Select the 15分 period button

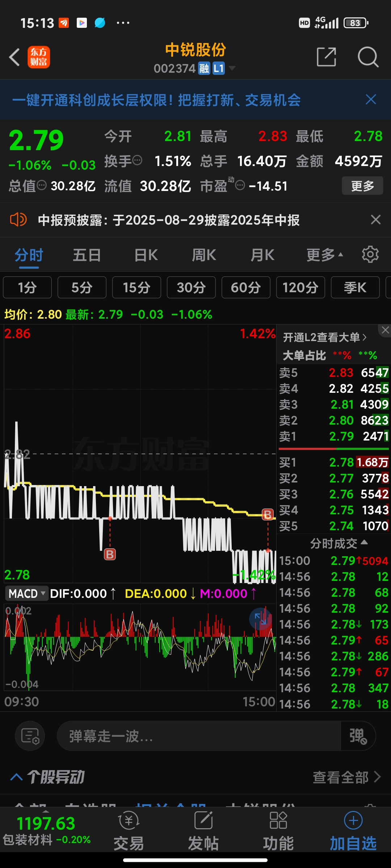pyautogui.click(x=136, y=288)
